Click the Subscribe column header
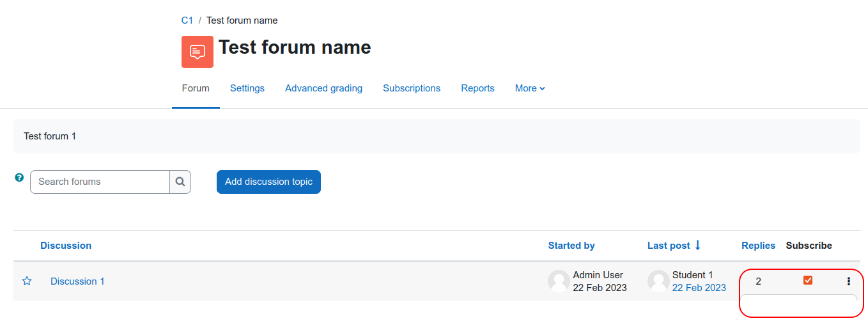This screenshot has height=323, width=868. click(809, 246)
